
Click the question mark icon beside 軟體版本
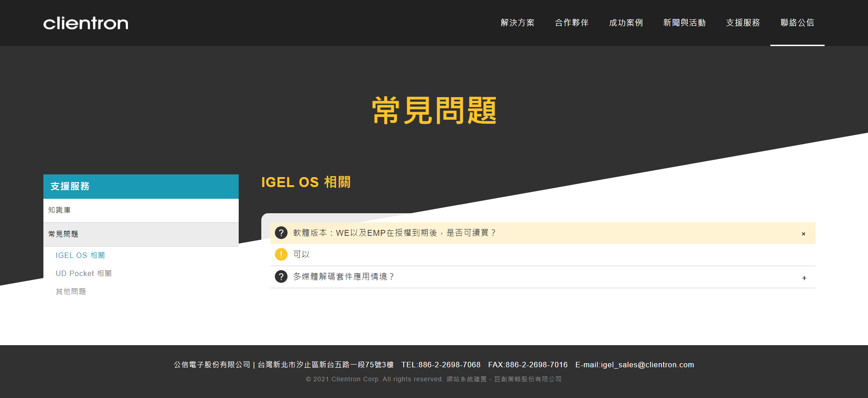pos(281,233)
